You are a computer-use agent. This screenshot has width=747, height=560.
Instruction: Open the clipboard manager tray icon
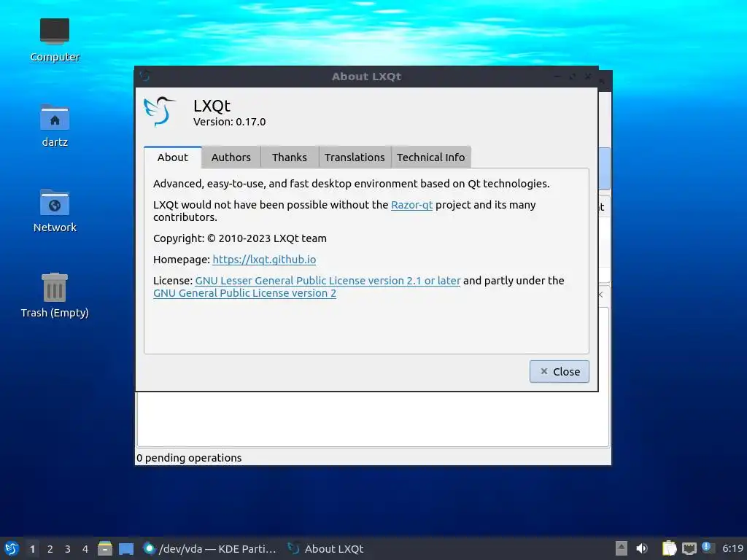pos(670,548)
